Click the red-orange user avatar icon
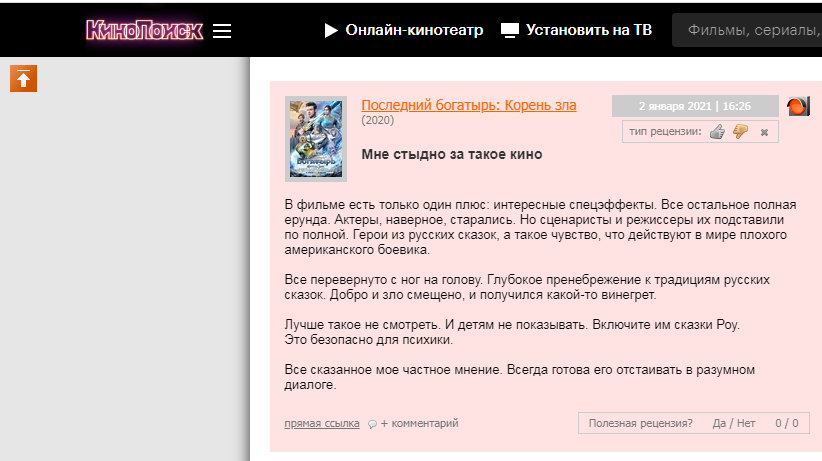The height and width of the screenshot is (461, 822). [x=798, y=106]
